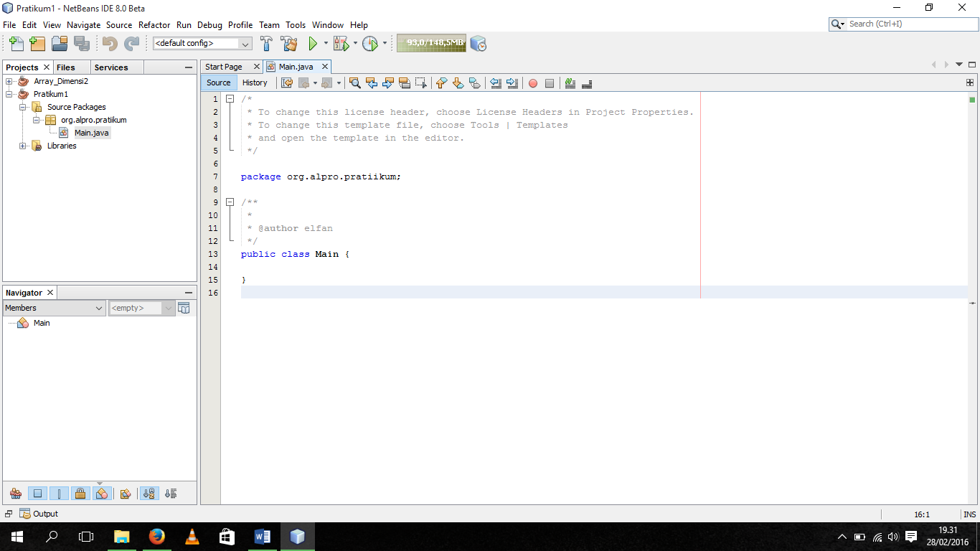
Task: Build the project with the hammer icon
Action: pyautogui.click(x=266, y=43)
